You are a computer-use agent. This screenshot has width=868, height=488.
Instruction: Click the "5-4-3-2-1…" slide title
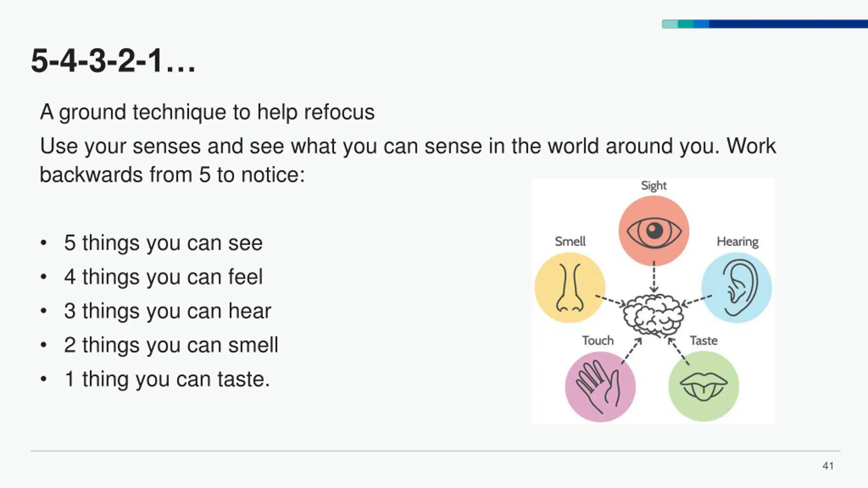click(x=113, y=61)
